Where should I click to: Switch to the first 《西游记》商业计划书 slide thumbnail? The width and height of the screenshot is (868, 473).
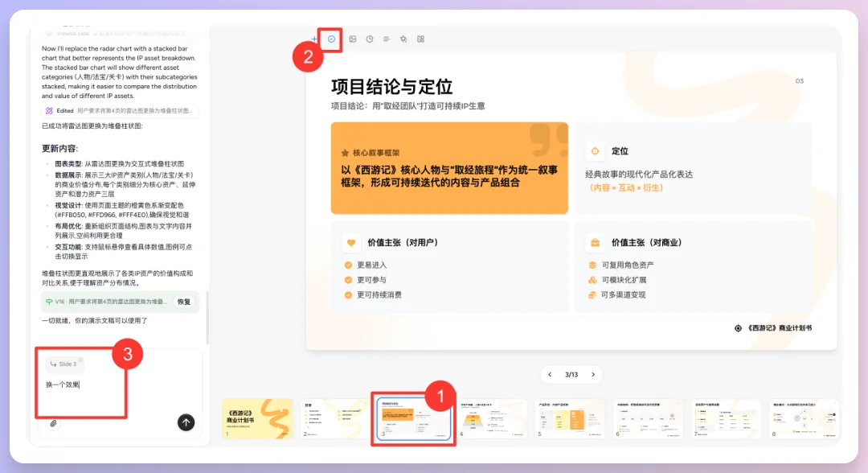[x=257, y=417]
